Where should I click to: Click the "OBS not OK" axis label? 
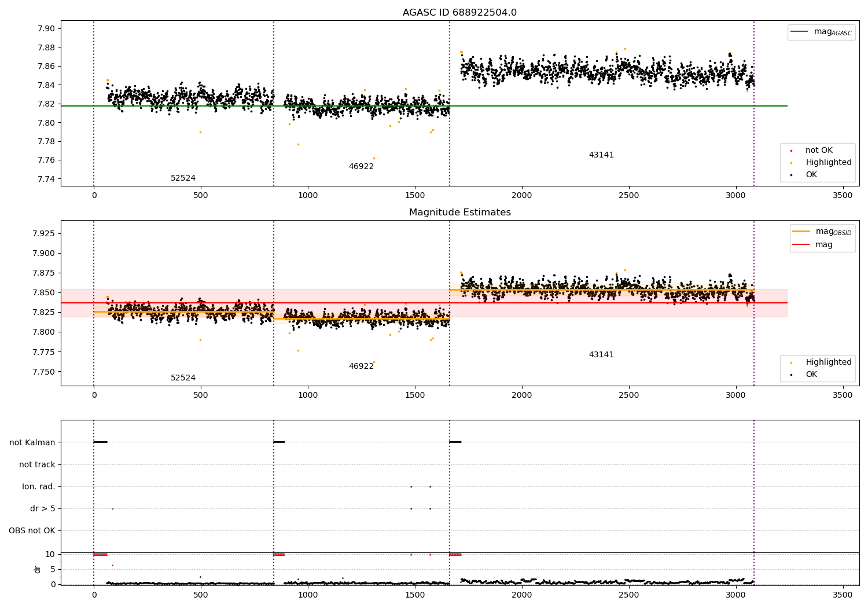(32, 531)
